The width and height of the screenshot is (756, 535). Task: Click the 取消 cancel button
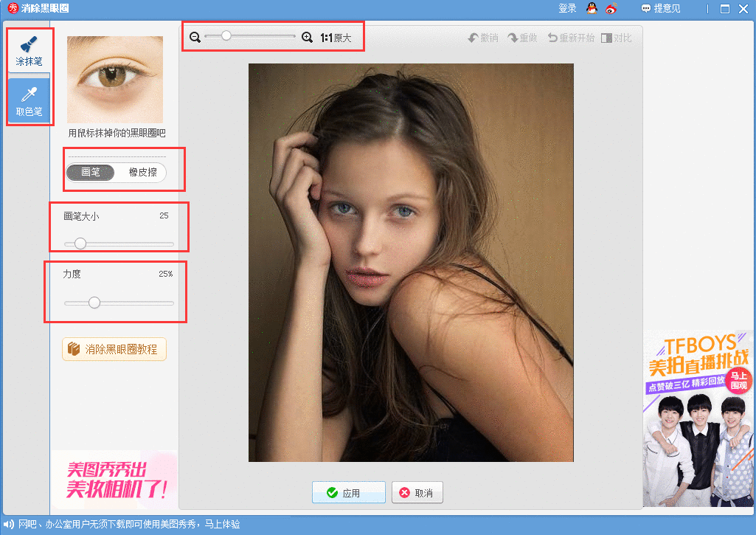click(417, 492)
